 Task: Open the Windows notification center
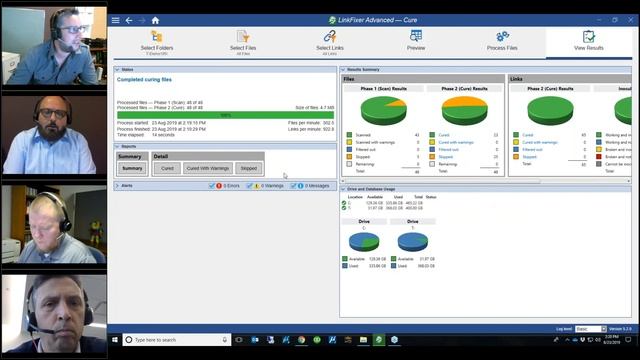pyautogui.click(x=628, y=340)
